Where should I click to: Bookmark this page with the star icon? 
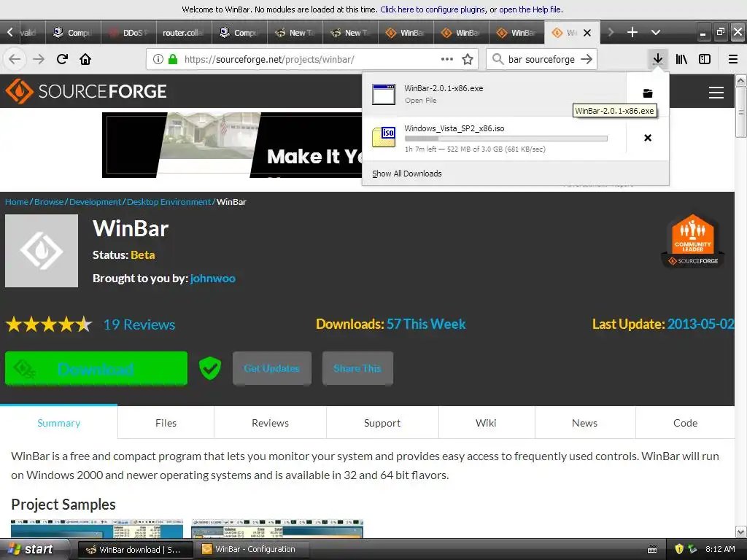(x=468, y=59)
